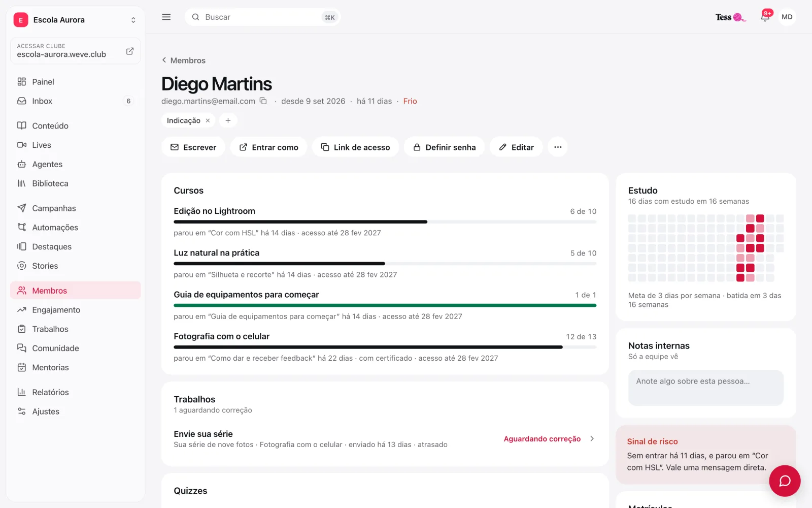Open Relatórios section
812x508 pixels.
coord(75,392)
